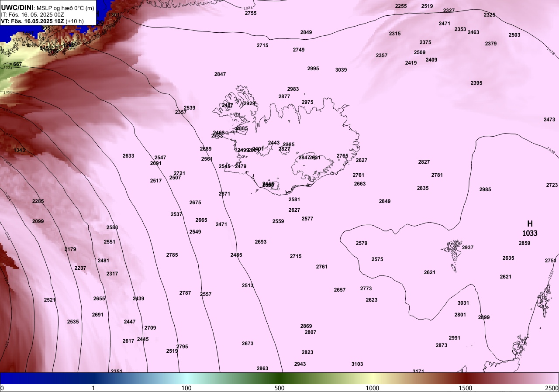Click the 2985 value east of Iceland
The image size is (559, 392).
pyautogui.click(x=485, y=189)
